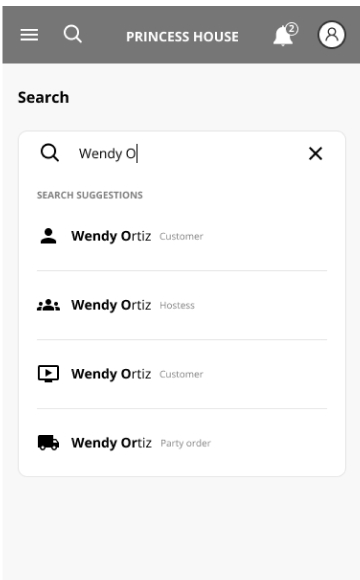360x580 pixels.
Task: Click the delivery truck party order icon
Action: coord(48,443)
